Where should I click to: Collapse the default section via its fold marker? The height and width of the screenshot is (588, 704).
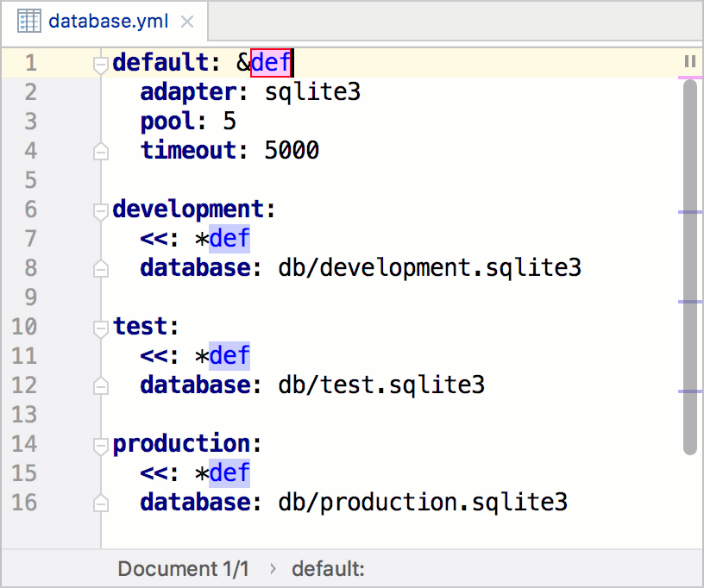tap(100, 63)
